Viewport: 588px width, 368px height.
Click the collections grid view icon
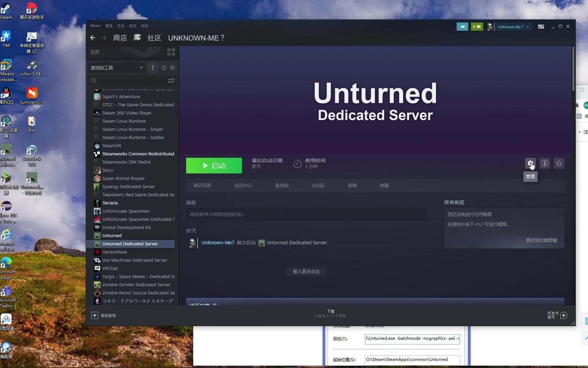coord(171,52)
